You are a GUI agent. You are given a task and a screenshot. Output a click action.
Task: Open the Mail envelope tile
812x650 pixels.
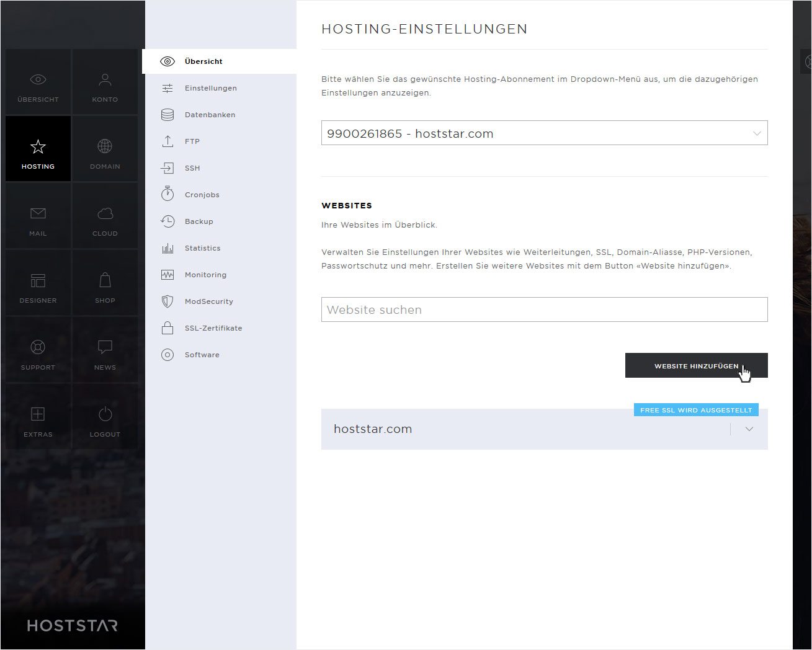point(38,216)
